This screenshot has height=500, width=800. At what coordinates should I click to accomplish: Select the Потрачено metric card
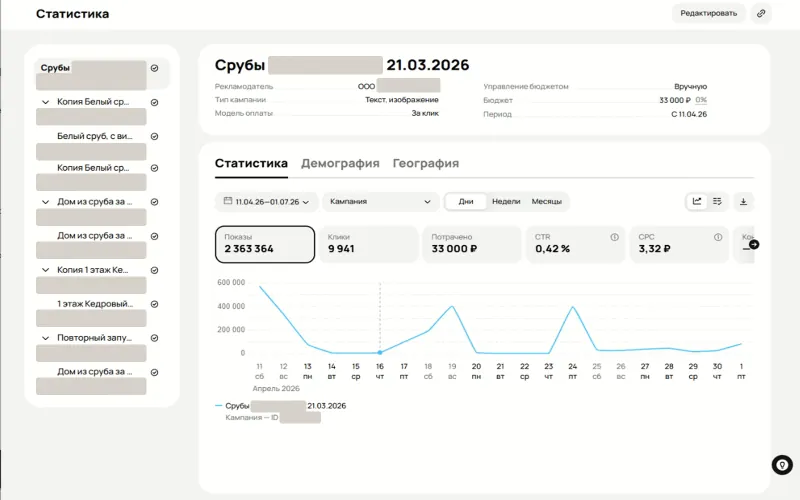[472, 244]
